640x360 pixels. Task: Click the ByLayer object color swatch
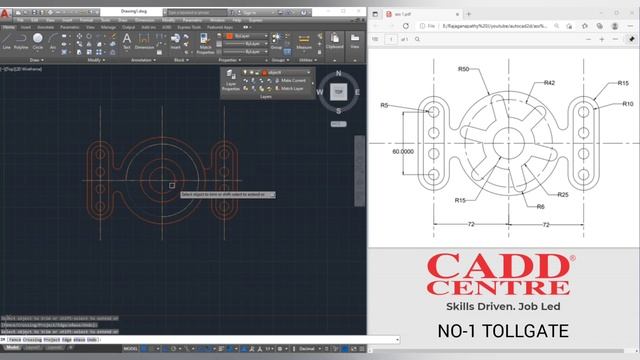tap(229, 36)
